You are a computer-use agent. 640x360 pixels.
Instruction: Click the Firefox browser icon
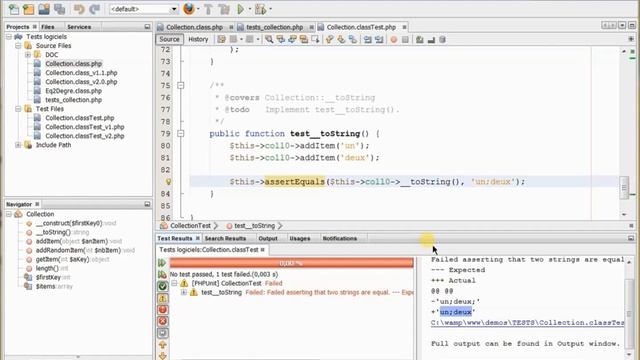click(189, 9)
